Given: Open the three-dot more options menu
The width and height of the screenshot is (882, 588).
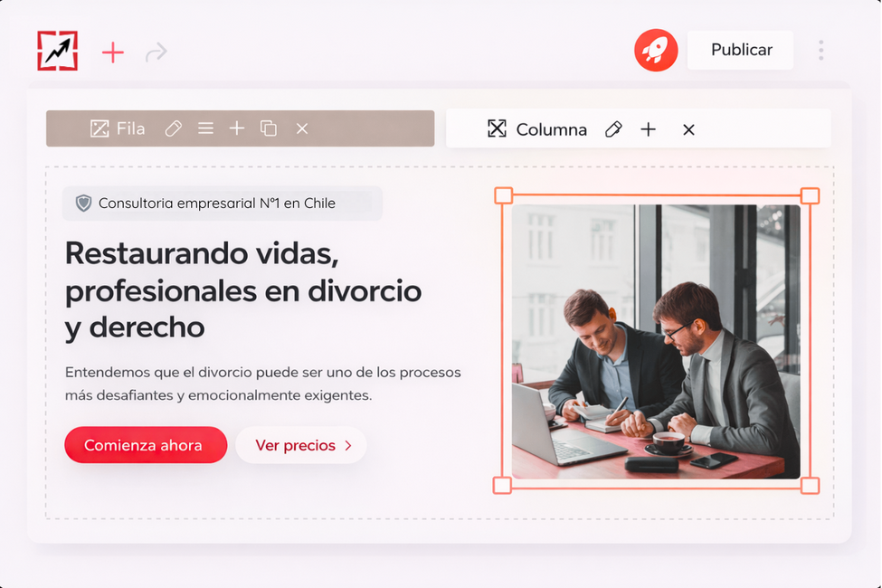Looking at the screenshot, I should (820, 51).
